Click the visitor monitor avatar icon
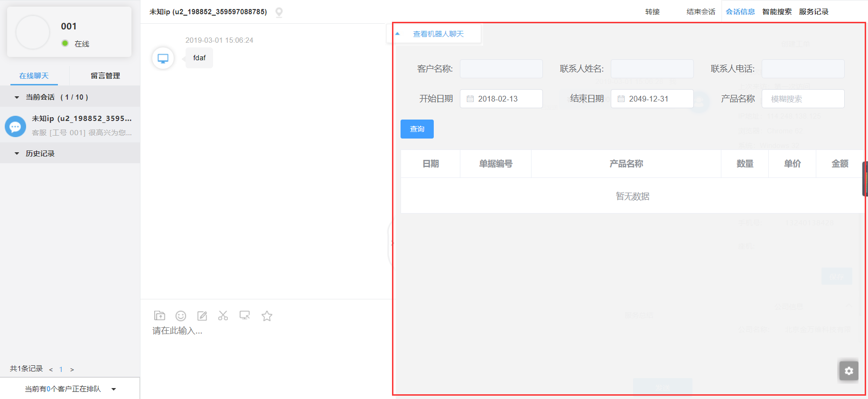 click(163, 58)
